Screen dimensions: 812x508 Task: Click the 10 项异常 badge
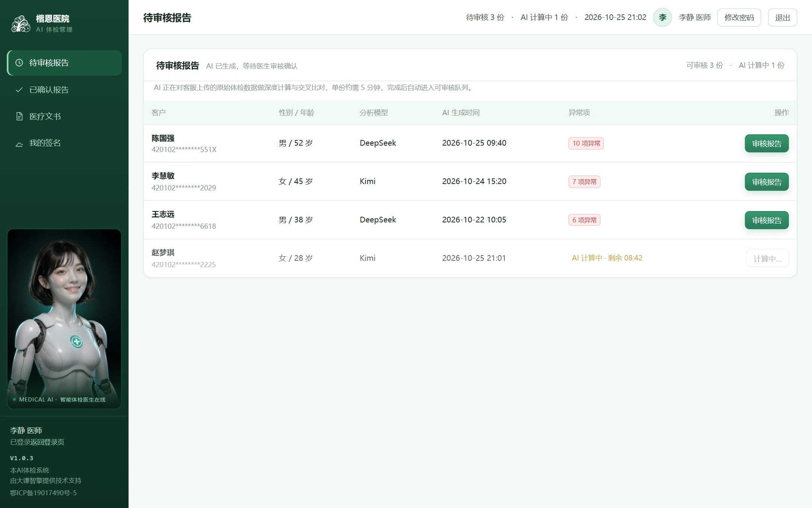[586, 143]
